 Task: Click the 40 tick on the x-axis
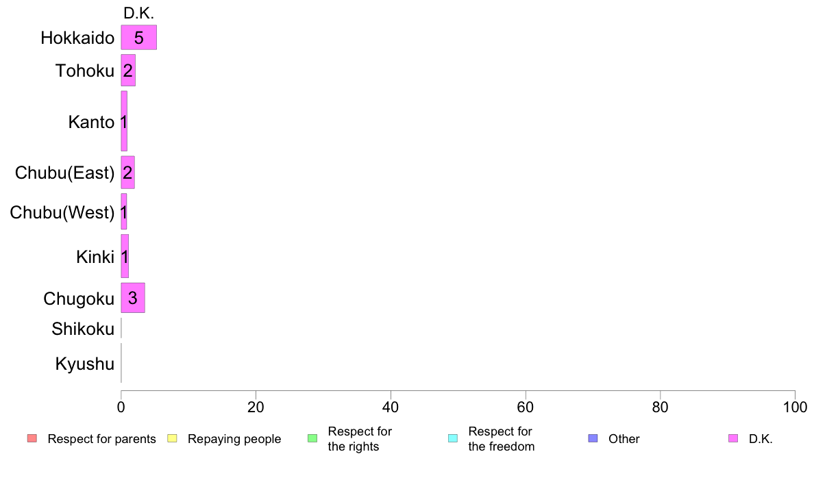391,407
